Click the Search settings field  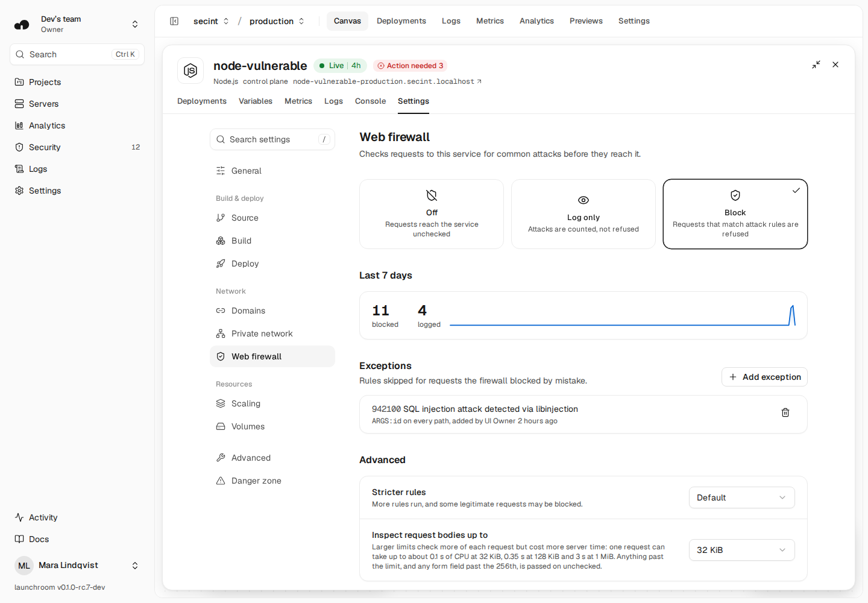(x=272, y=139)
